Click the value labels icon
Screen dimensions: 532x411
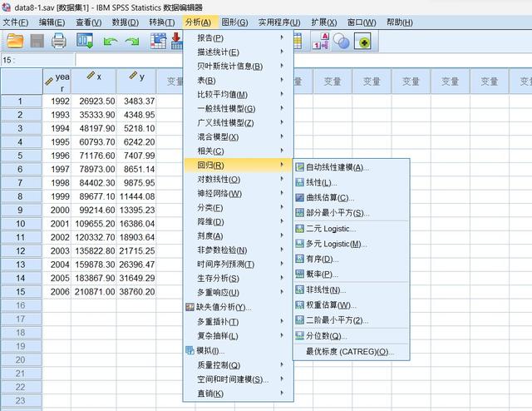[x=321, y=41]
